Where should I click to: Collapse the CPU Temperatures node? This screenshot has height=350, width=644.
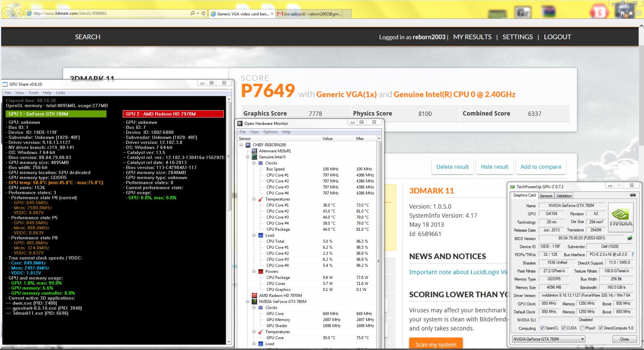pyautogui.click(x=254, y=199)
